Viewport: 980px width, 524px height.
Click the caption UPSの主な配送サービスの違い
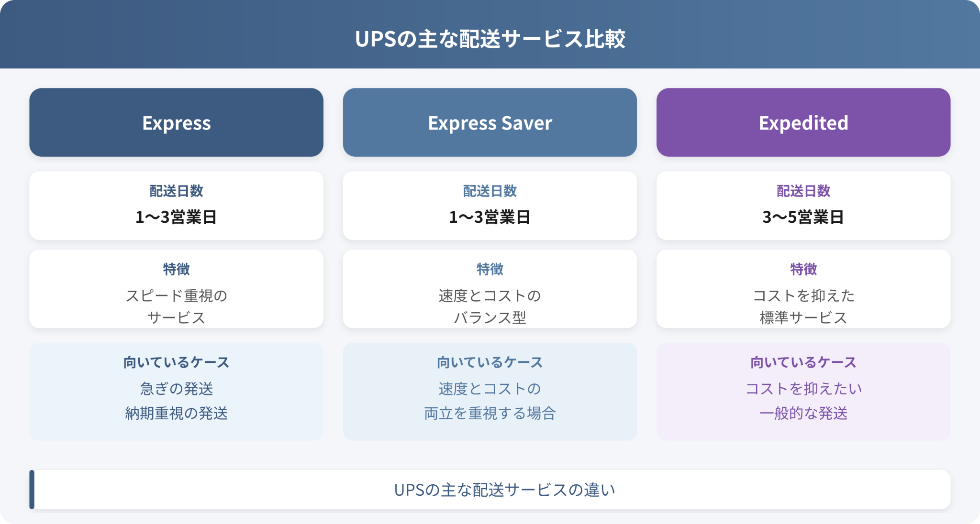pyautogui.click(x=504, y=490)
